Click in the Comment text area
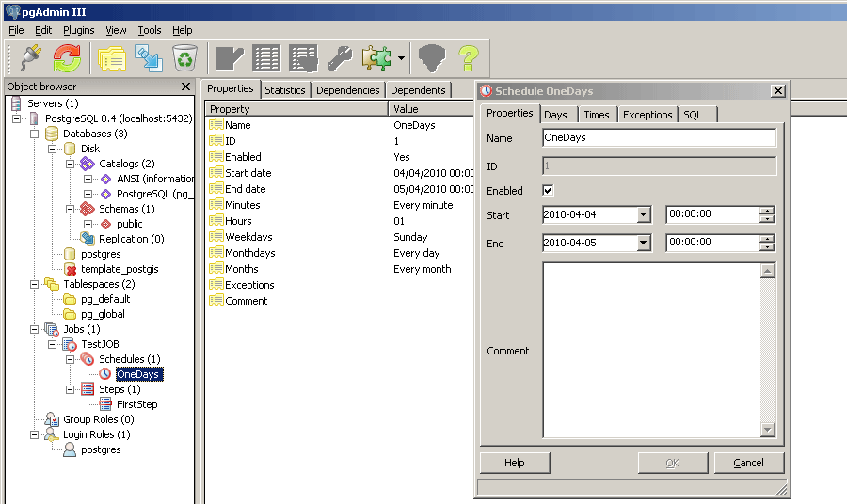Screen dimensions: 847x504 pos(651,350)
